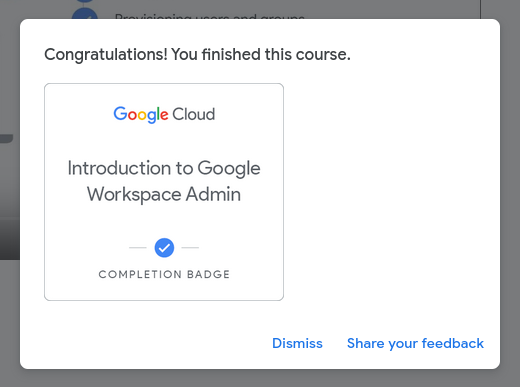
Task: Click the blue checkmark completion badge icon
Action: coord(164,248)
